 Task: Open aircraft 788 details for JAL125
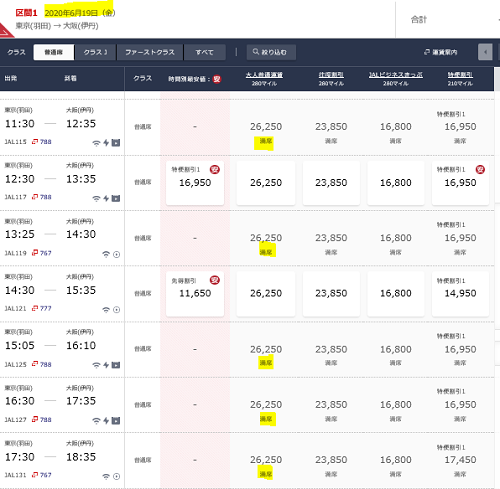tap(42, 364)
